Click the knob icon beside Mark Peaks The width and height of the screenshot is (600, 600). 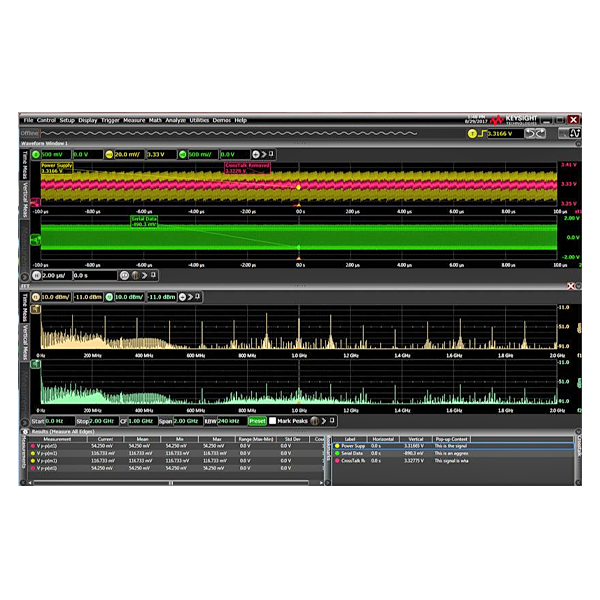tap(315, 421)
